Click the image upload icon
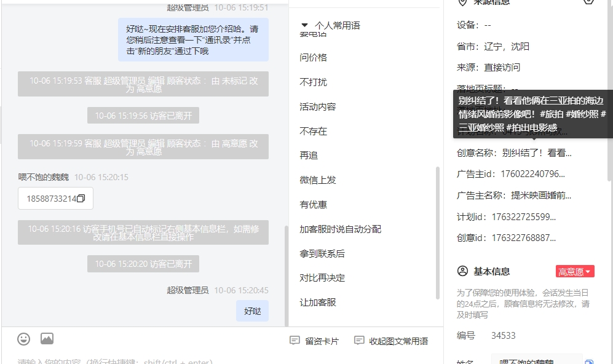 coord(47,339)
